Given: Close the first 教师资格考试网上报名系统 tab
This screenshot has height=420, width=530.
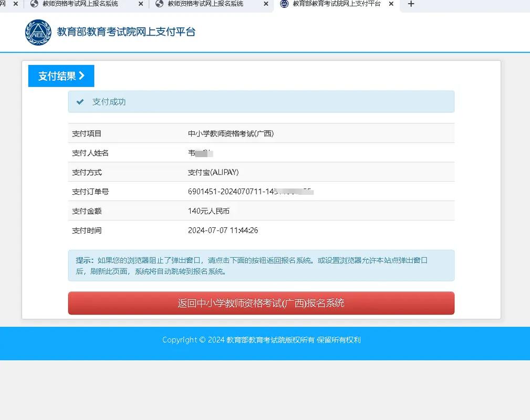Looking at the screenshot, I should (141, 4).
